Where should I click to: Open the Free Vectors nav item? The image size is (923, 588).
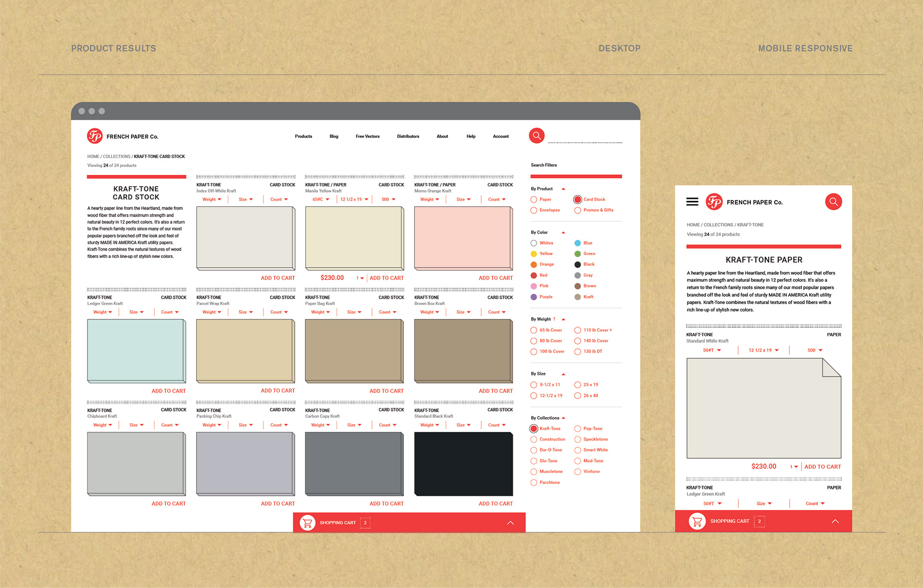point(367,136)
